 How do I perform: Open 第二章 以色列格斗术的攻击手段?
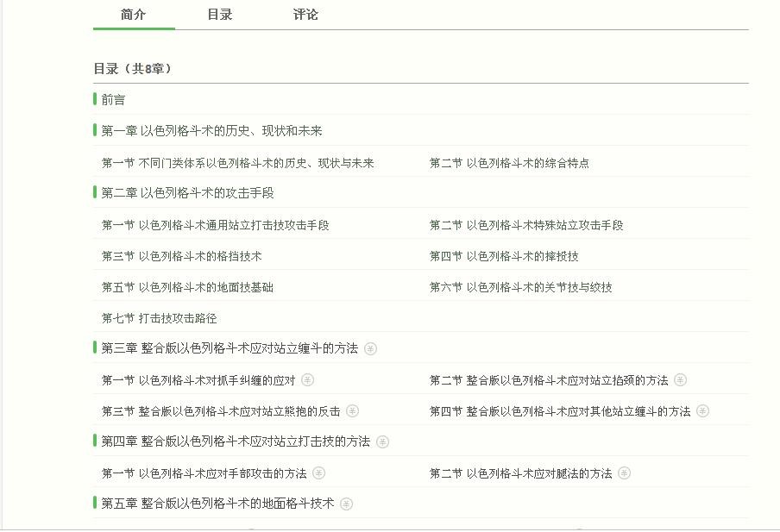[187, 193]
